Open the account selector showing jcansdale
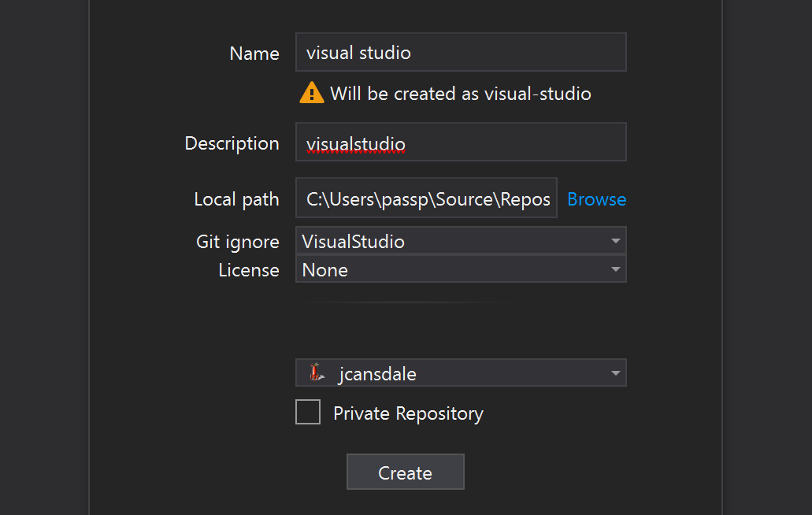Viewport: 812px width, 515px height. tap(461, 372)
